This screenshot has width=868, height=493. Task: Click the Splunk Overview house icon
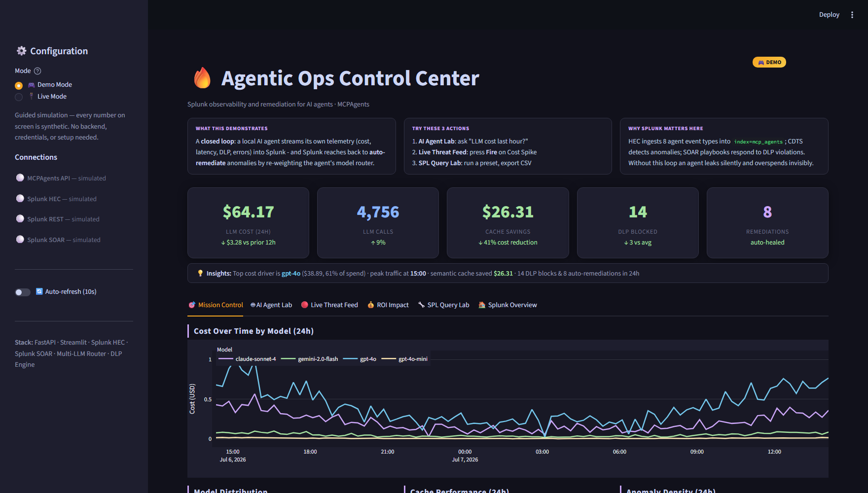click(x=482, y=305)
